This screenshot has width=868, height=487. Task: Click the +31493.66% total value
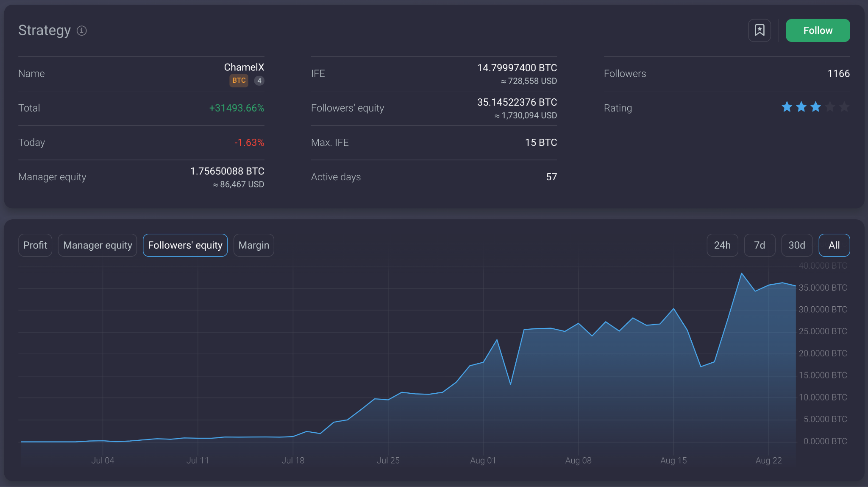click(x=236, y=108)
